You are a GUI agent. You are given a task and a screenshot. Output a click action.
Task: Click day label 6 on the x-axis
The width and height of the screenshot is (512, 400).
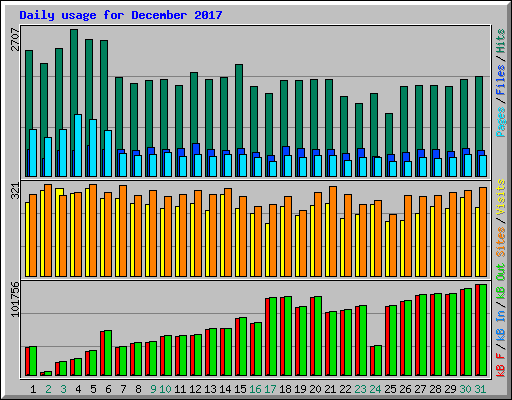[x=108, y=389]
